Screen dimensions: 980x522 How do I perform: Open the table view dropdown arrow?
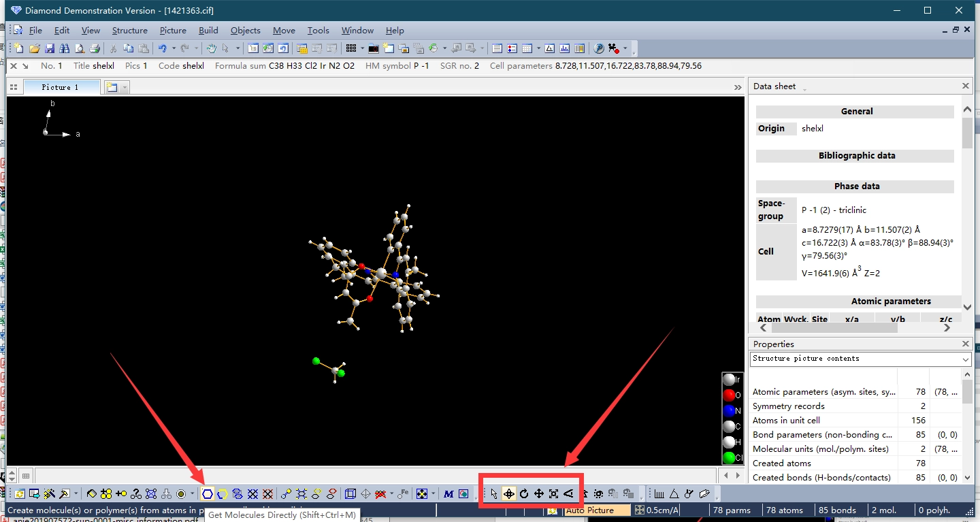point(538,48)
